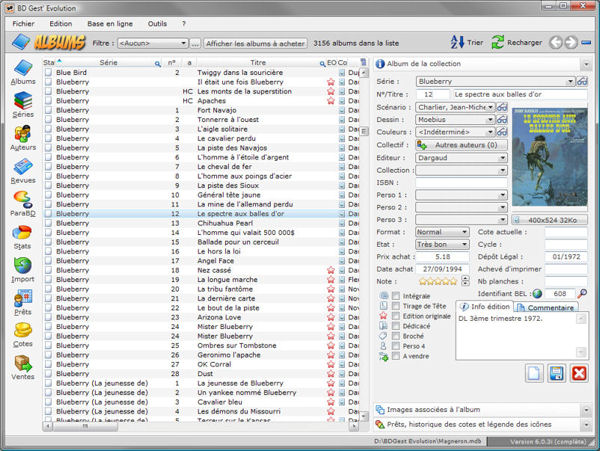Open the Outils menu
The width and height of the screenshot is (600, 451).
157,24
